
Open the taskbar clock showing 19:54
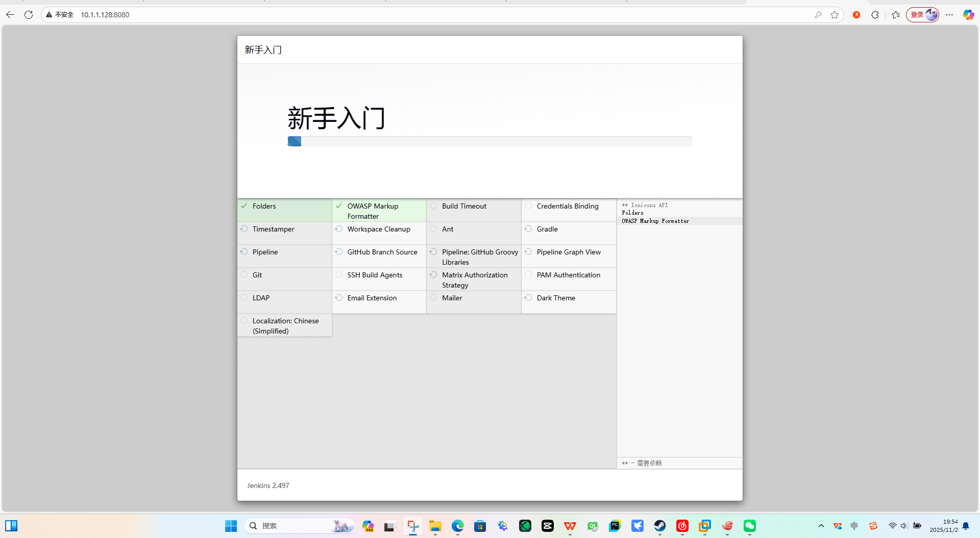(944, 526)
